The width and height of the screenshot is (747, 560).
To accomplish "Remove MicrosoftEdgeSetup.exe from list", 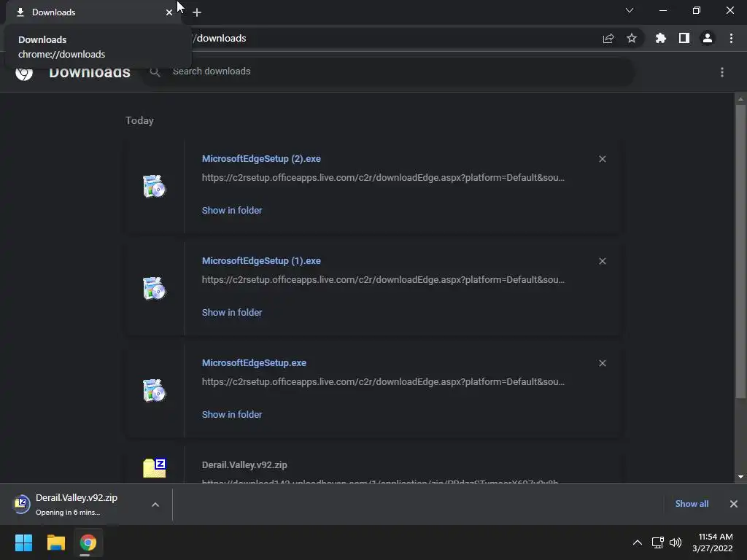I will pos(602,363).
